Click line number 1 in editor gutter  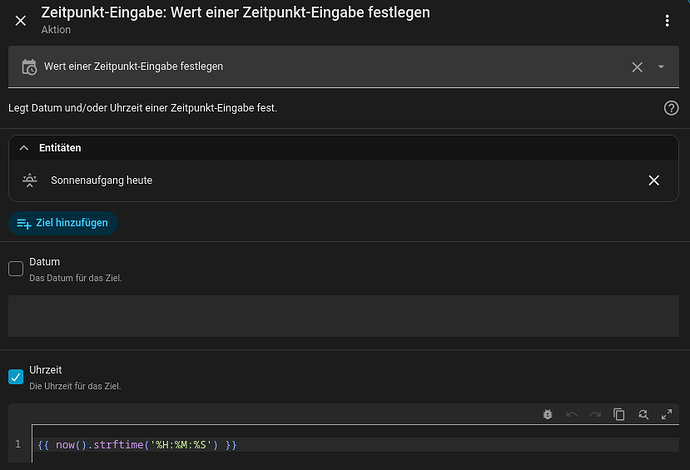tap(18, 444)
